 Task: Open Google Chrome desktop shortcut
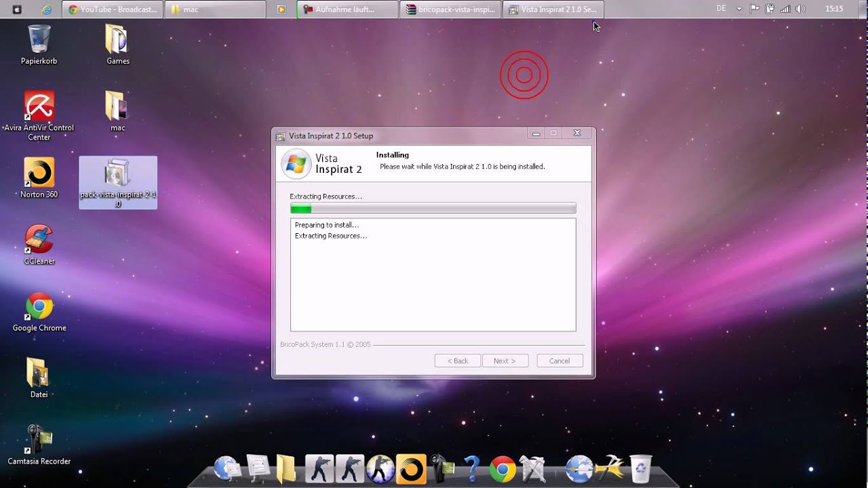tap(39, 312)
